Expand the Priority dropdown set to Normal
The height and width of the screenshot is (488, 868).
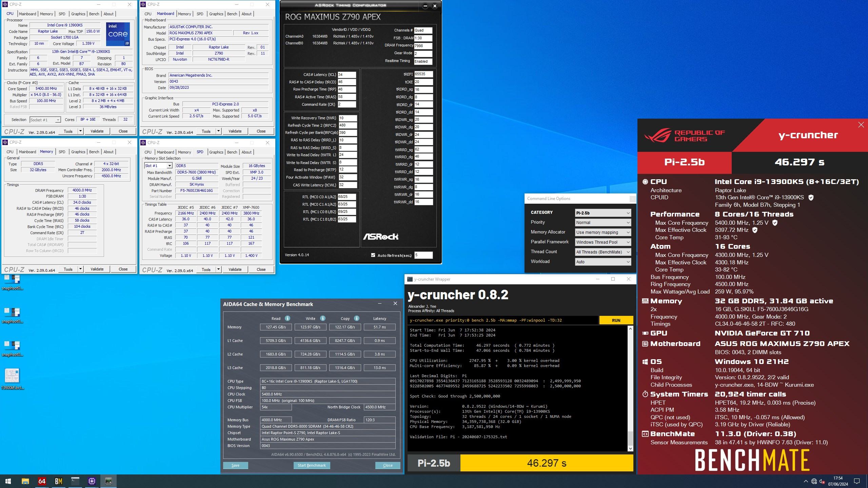603,223
